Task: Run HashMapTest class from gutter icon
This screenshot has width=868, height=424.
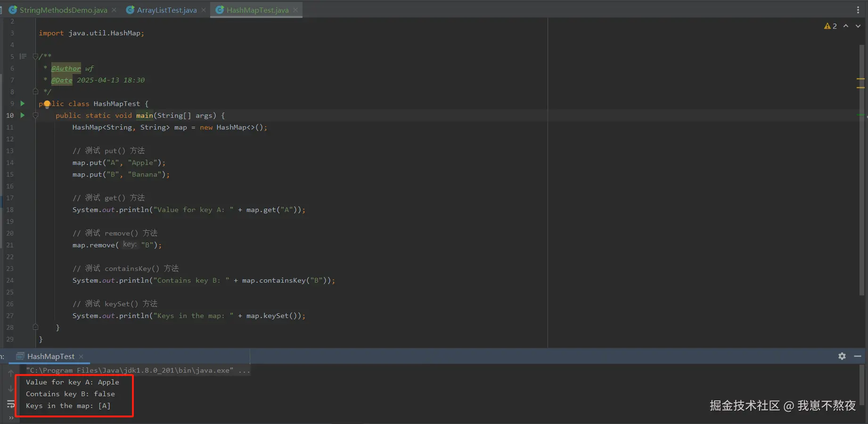Action: coord(22,104)
